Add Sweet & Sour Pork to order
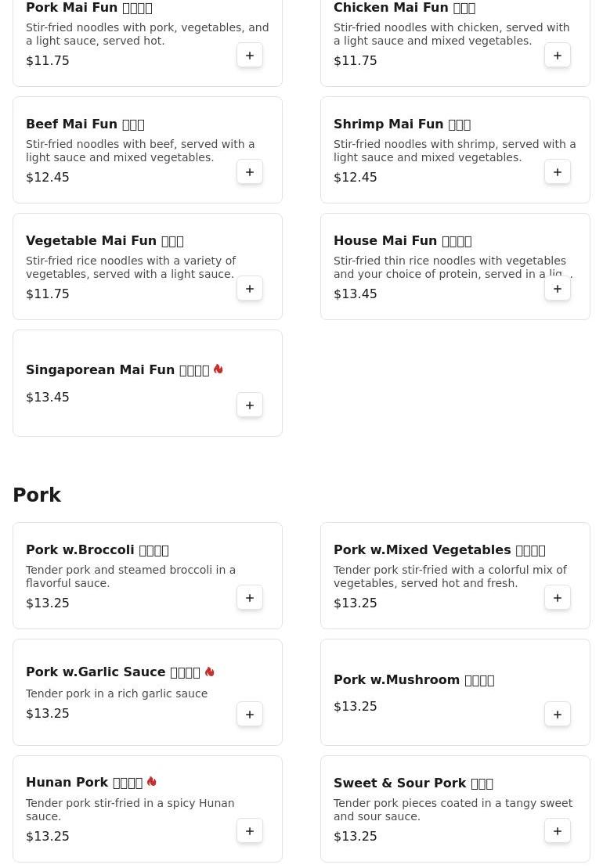Screen dimensions: 603x868 [558, 831]
